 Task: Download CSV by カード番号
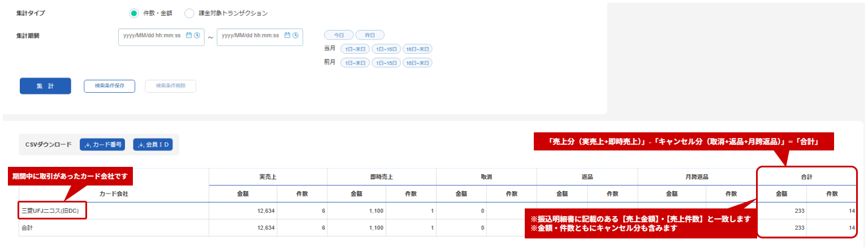(x=102, y=144)
